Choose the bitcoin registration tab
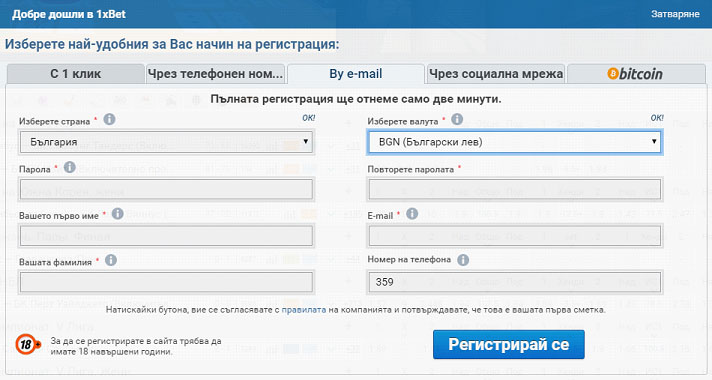 tap(636, 74)
